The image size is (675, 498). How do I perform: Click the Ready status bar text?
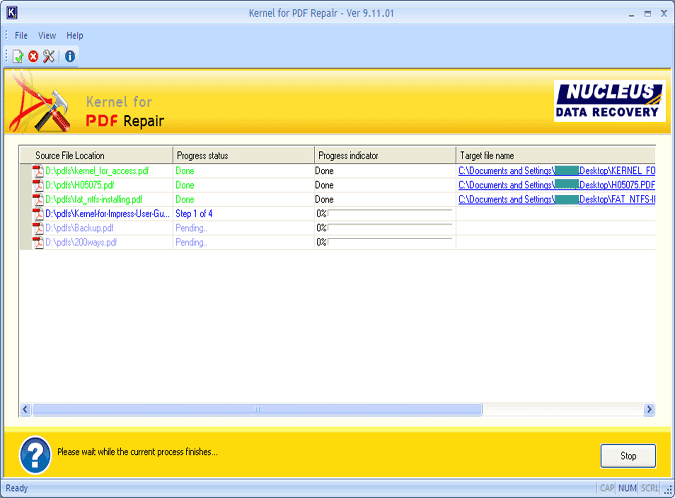point(16,488)
